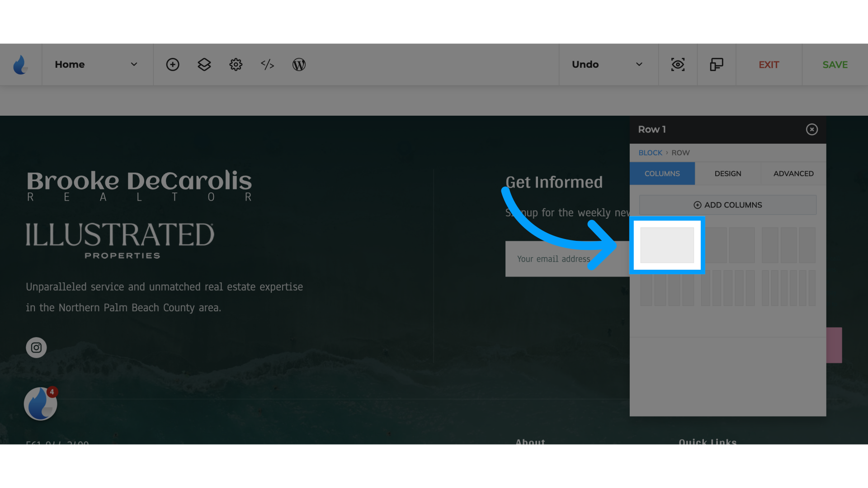Toggle the preview eye icon

point(678,65)
